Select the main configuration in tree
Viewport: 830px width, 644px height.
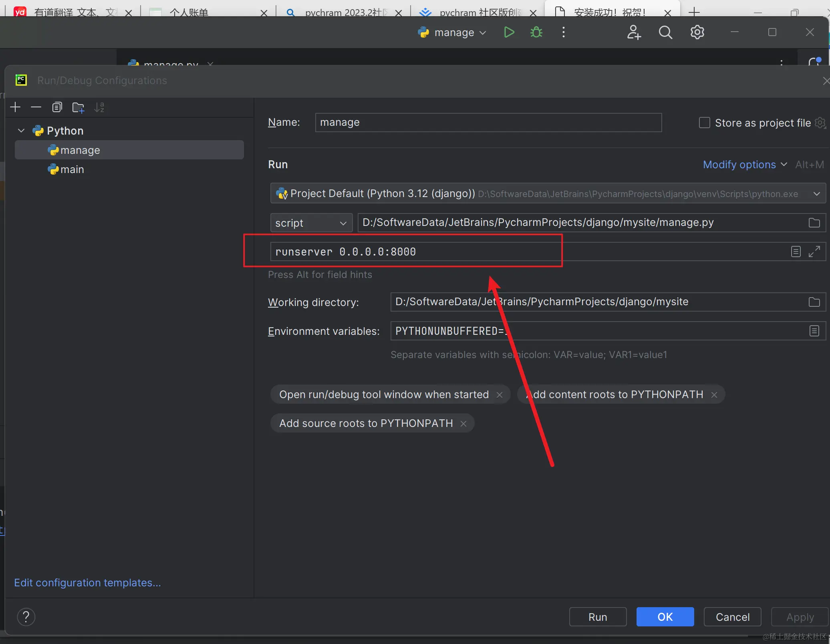72,169
